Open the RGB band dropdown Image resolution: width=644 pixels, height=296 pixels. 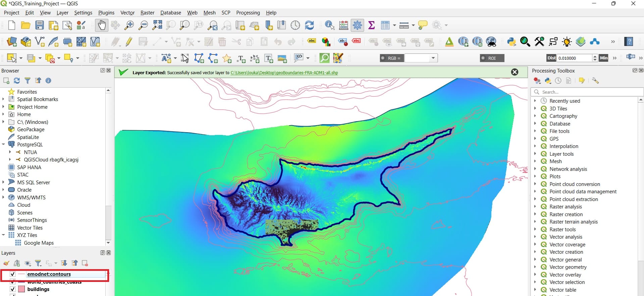[433, 58]
